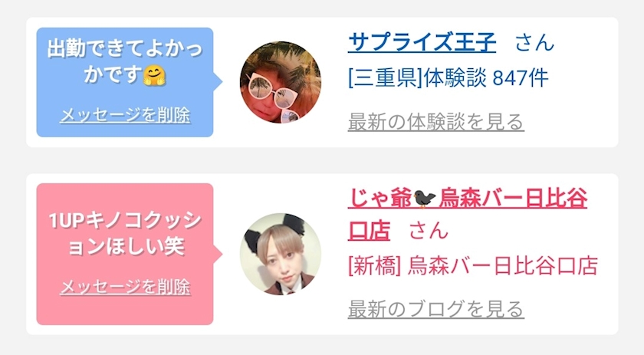Image resolution: width=644 pixels, height=355 pixels.
Task: Click the pink message text 1UPキノコクッションほしい笑
Action: 125,233
